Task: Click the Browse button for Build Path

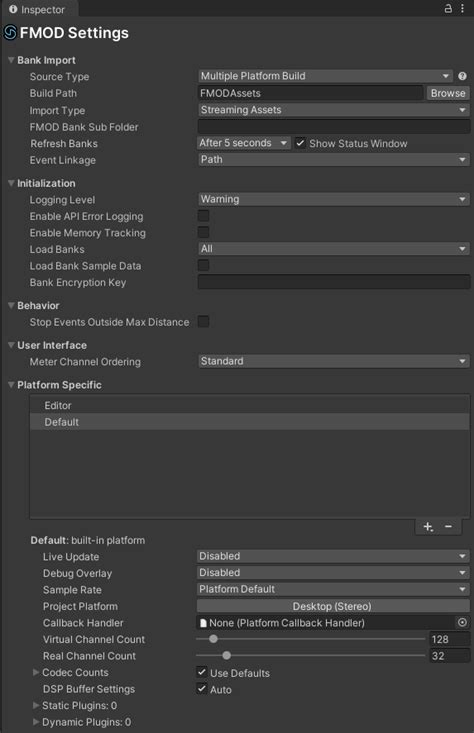Action: coord(448,93)
